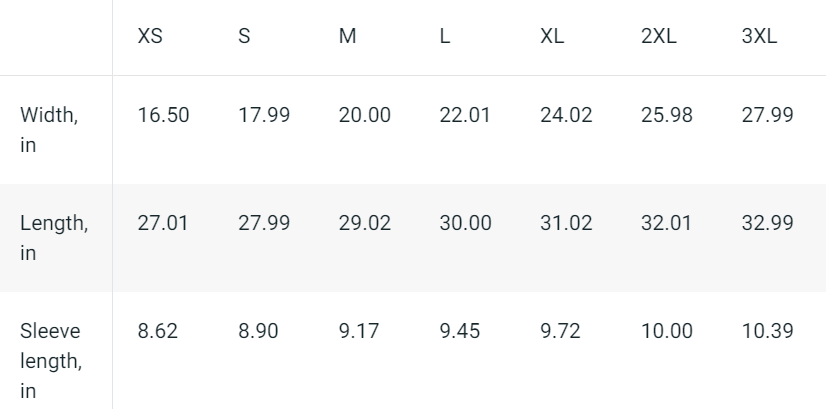Click the XL size column header
This screenshot has height=409, width=826.
[x=552, y=37]
